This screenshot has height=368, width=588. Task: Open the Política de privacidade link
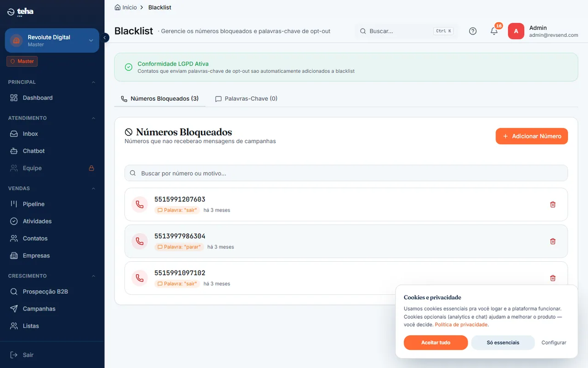pyautogui.click(x=461, y=325)
